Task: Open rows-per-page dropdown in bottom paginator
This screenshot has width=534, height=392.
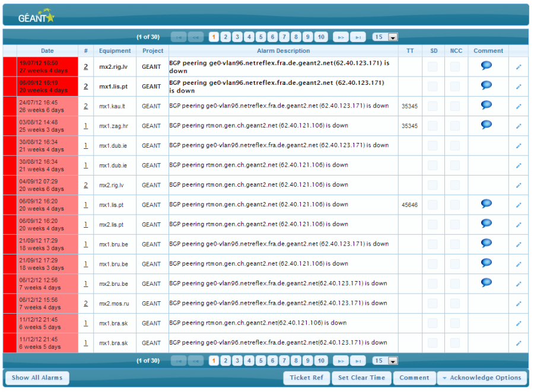Action: 385,361
